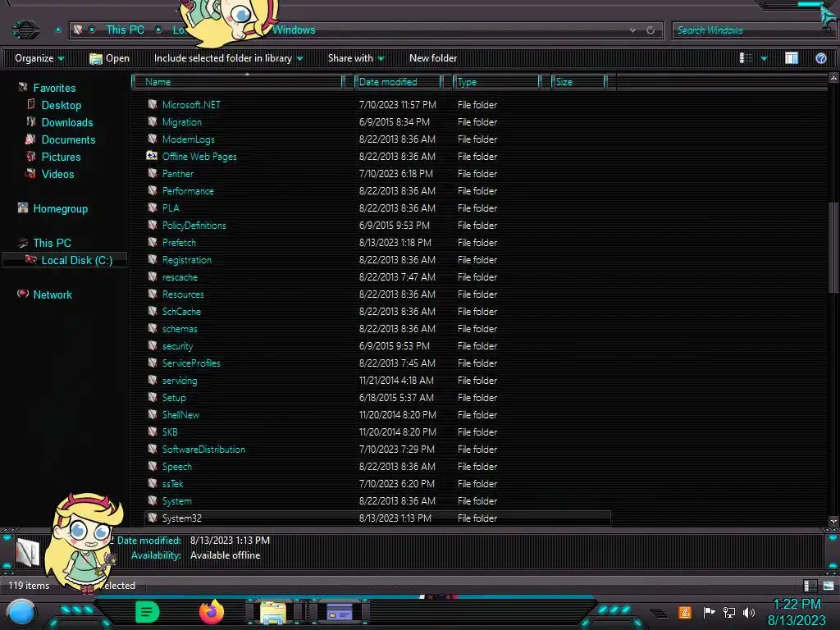Click the Windows breadcrumb segment
The height and width of the screenshot is (630, 840).
[x=294, y=30]
